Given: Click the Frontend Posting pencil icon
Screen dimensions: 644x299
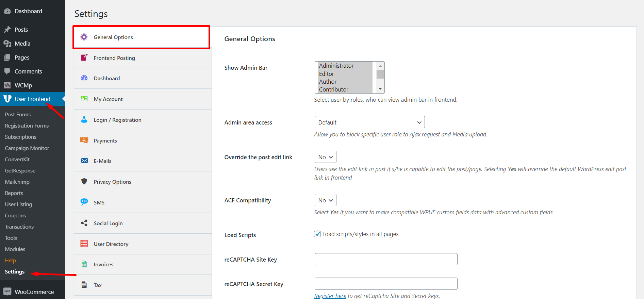Looking at the screenshot, I should (x=84, y=57).
